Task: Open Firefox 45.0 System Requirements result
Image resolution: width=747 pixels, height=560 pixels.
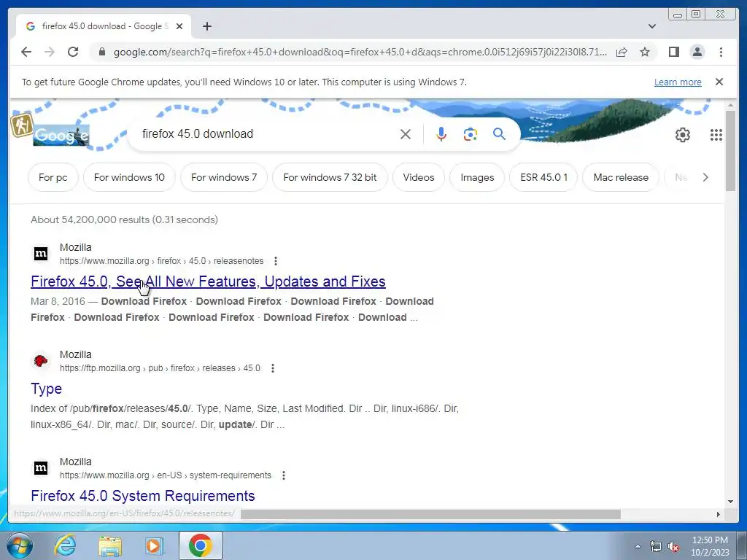Action: pyautogui.click(x=143, y=496)
